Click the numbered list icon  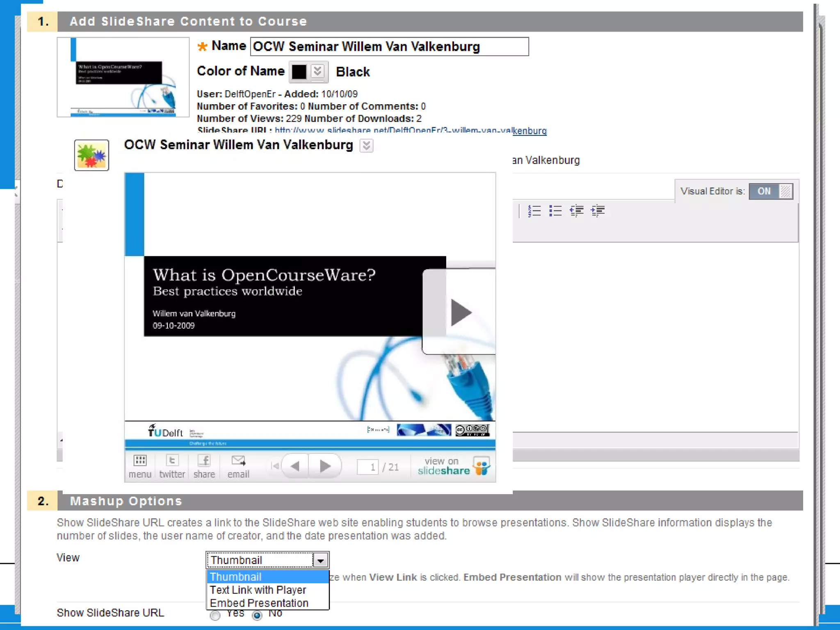point(534,211)
